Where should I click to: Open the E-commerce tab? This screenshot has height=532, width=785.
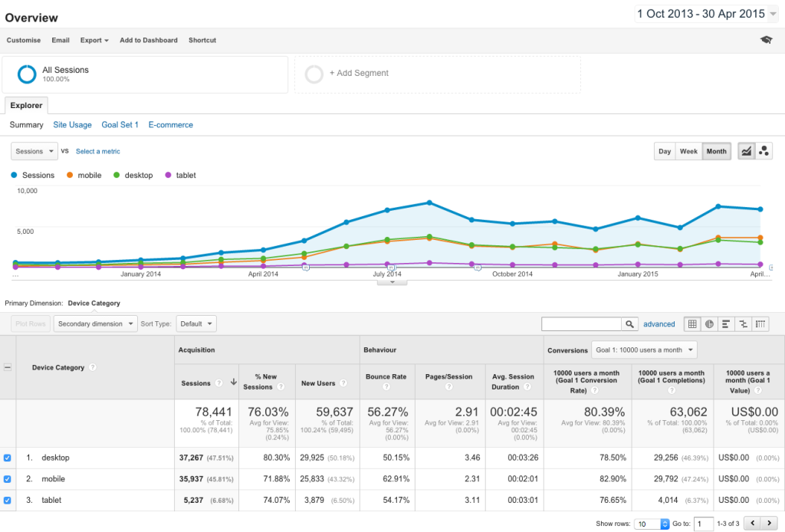(170, 124)
